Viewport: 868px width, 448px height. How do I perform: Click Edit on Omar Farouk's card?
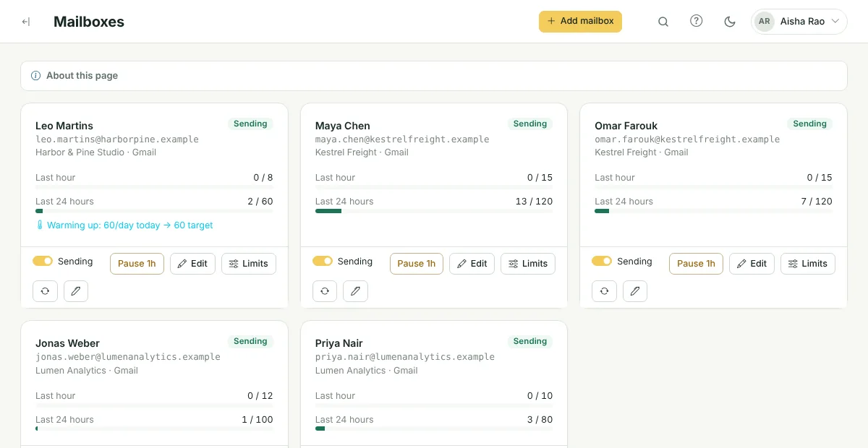(x=752, y=264)
